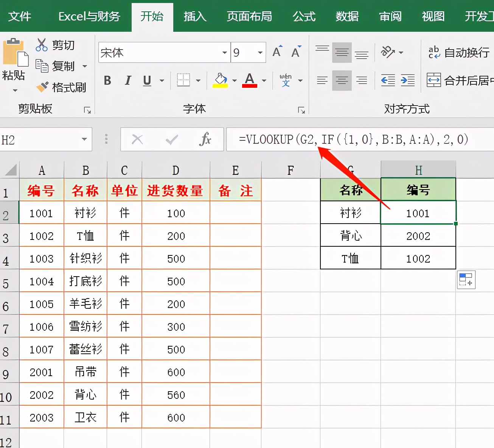Viewport: 494px width, 448px height.
Task: Decrease indent icon
Action: pyautogui.click(x=388, y=80)
